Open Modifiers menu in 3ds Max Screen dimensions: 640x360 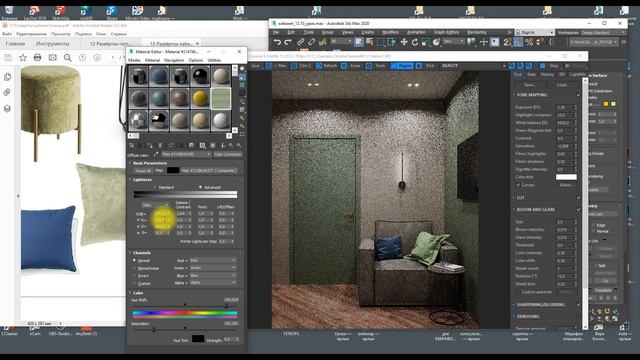[x=390, y=32]
